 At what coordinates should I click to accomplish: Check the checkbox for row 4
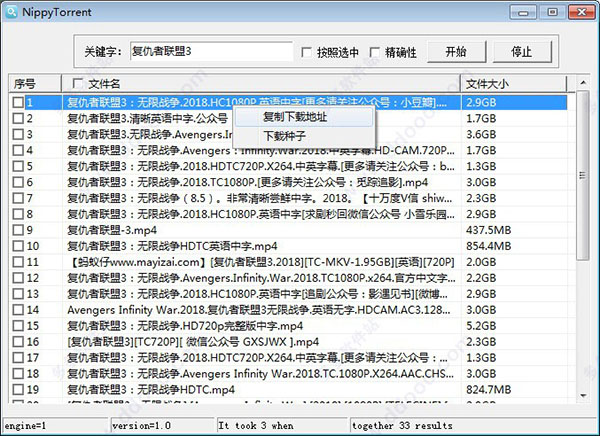pyautogui.click(x=18, y=150)
